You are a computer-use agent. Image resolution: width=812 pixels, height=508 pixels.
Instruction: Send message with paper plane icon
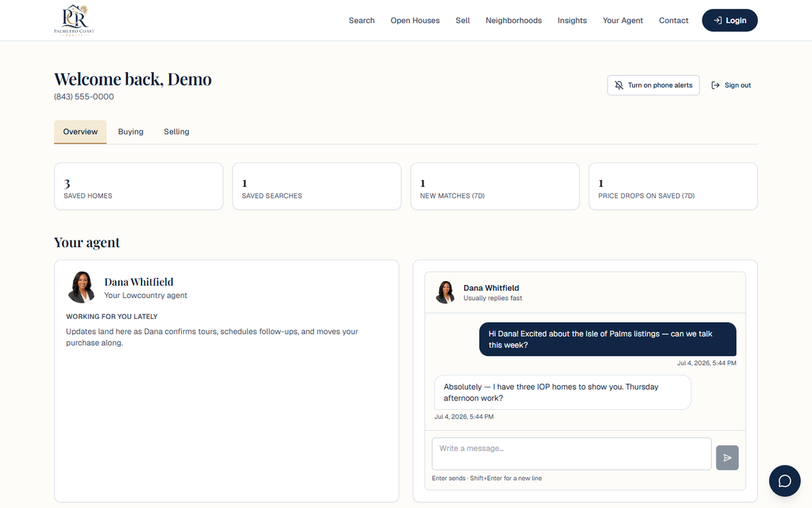727,458
